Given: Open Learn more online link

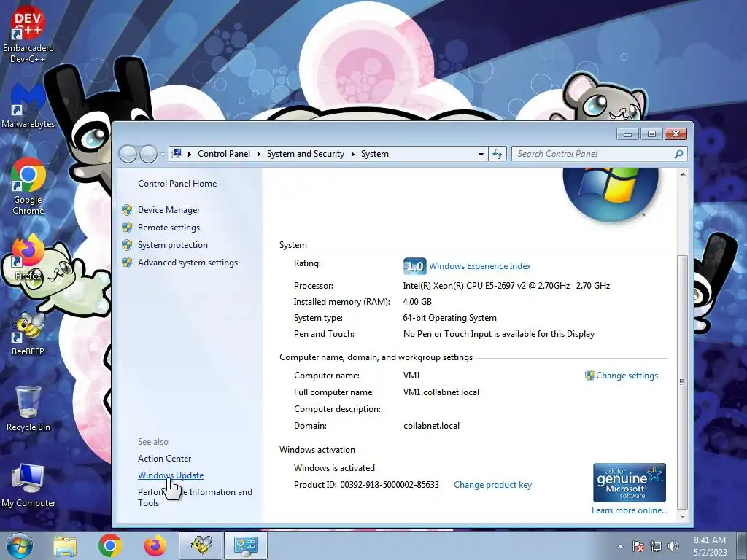Looking at the screenshot, I should [630, 510].
